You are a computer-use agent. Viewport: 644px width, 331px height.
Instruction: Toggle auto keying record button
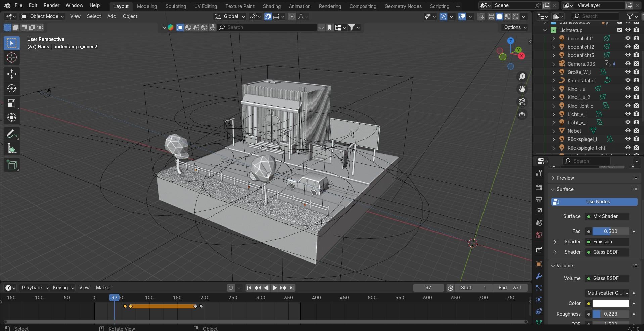pyautogui.click(x=231, y=288)
